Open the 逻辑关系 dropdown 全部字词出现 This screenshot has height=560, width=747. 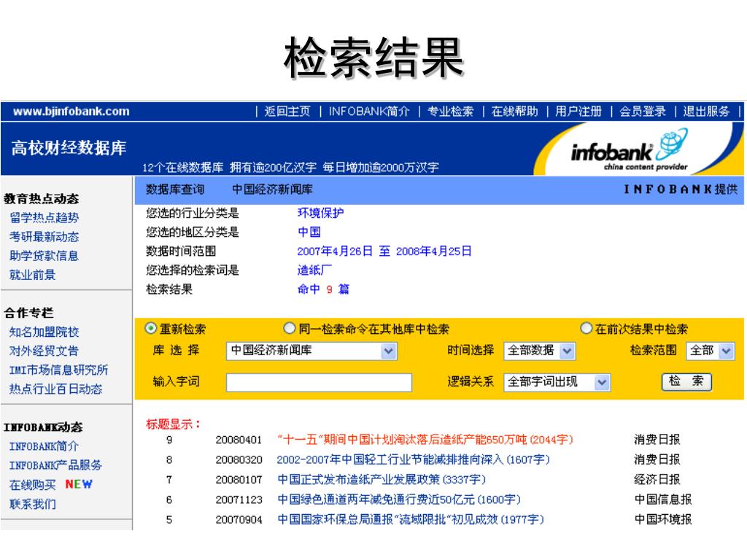pyautogui.click(x=557, y=382)
